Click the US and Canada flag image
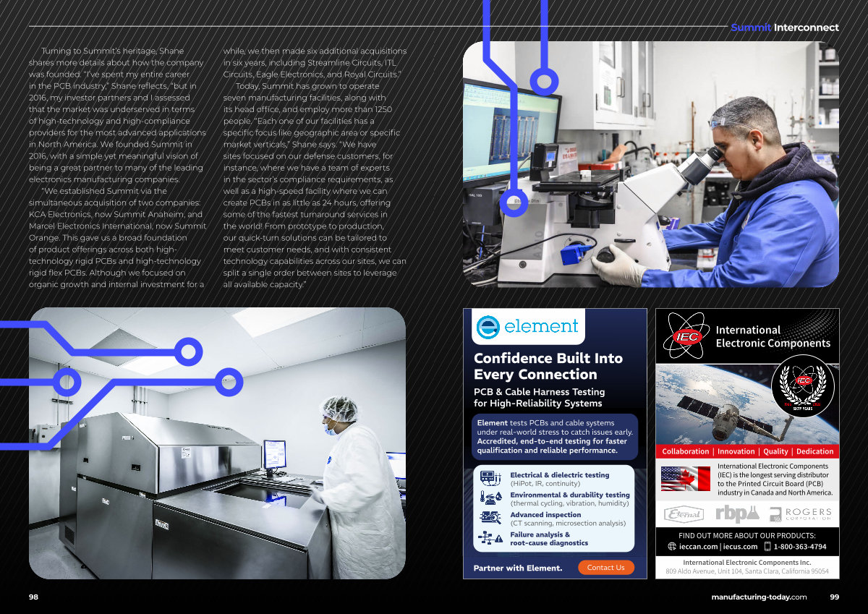This screenshot has height=614, width=868. pyautogui.click(x=685, y=479)
